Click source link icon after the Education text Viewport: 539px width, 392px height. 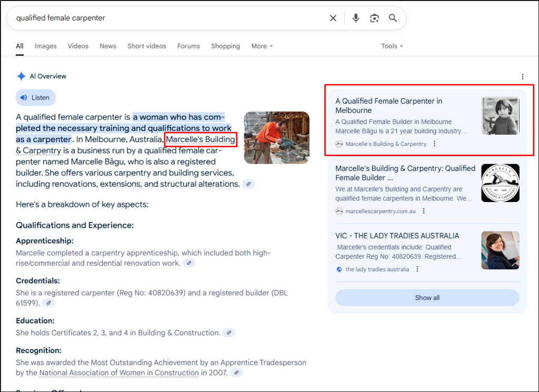228,333
